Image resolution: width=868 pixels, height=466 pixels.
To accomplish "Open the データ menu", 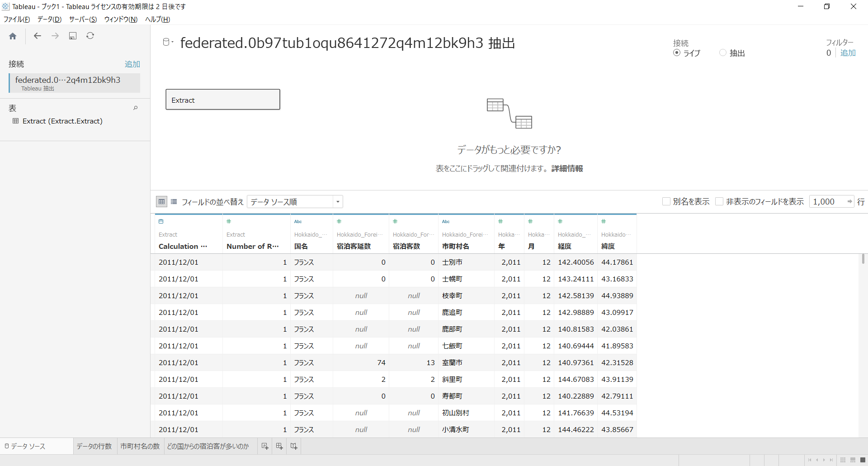I will (x=49, y=19).
